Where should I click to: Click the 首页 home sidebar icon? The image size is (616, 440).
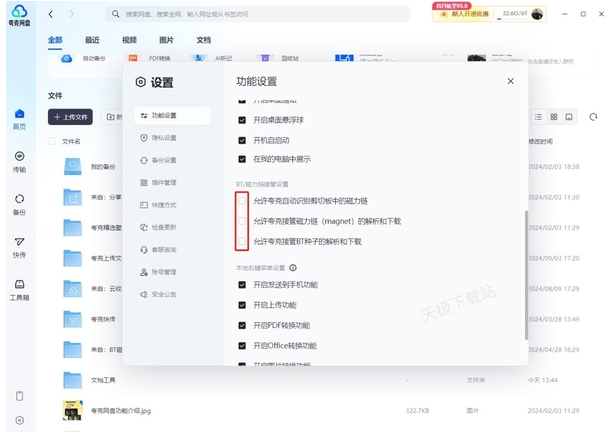[19, 119]
